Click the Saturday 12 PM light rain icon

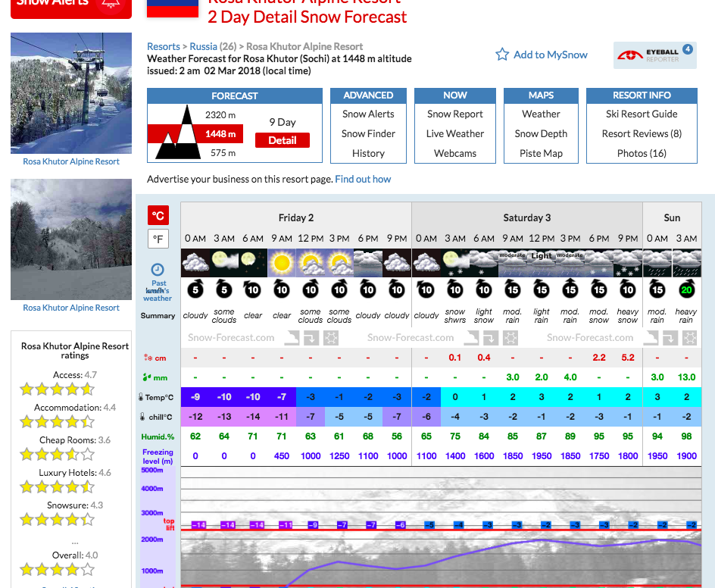(x=542, y=263)
